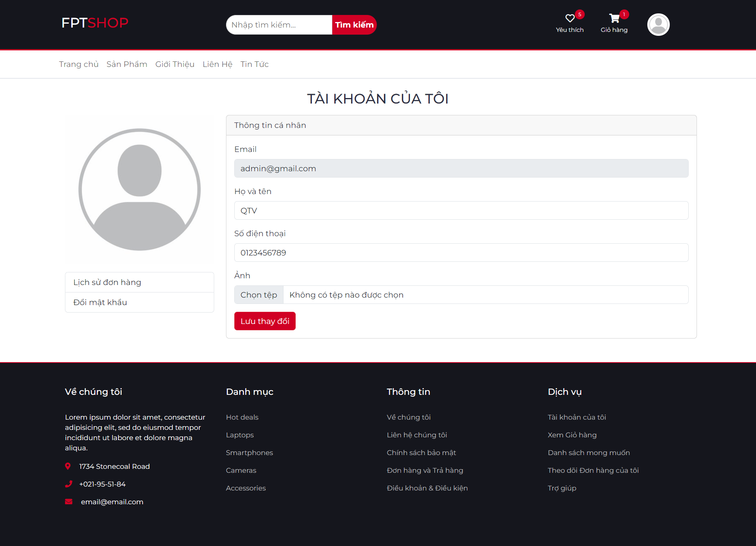Click the Tìm kiếm search button
The width and height of the screenshot is (756, 546).
click(x=354, y=25)
